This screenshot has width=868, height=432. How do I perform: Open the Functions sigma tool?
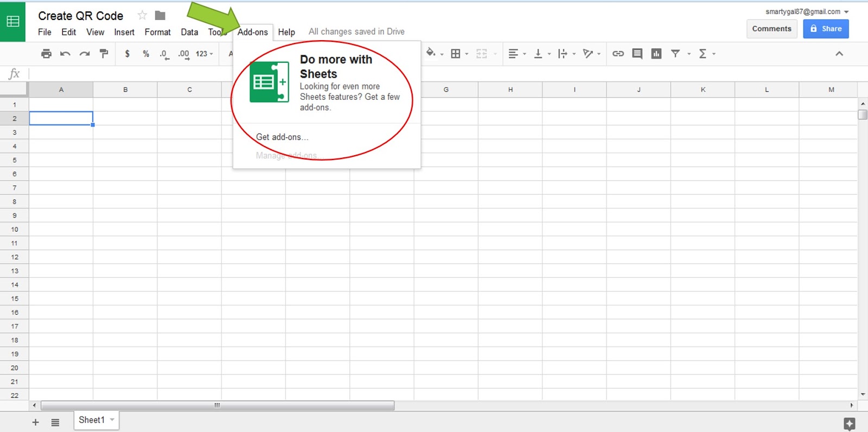coord(703,54)
